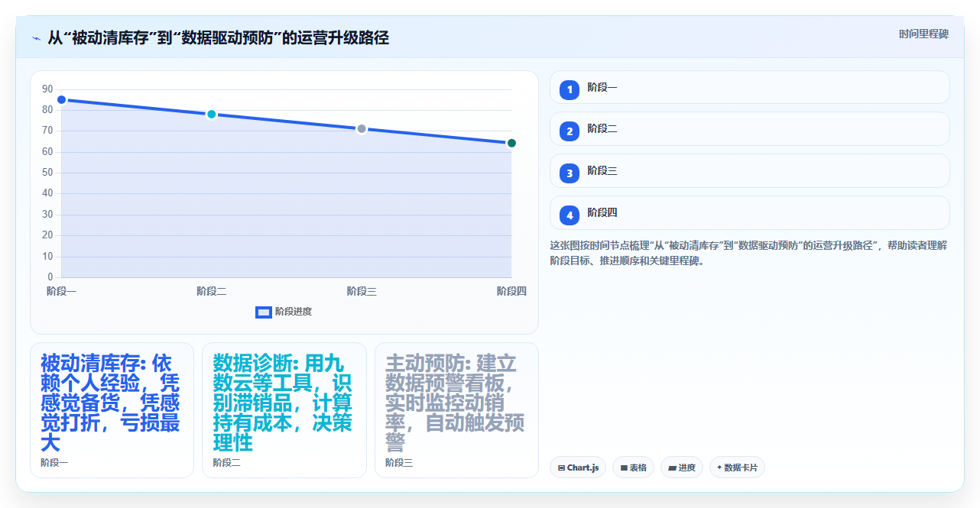This screenshot has width=980, height=508.
Task: Toggle the 阶段进度 legend item
Action: coord(284,312)
